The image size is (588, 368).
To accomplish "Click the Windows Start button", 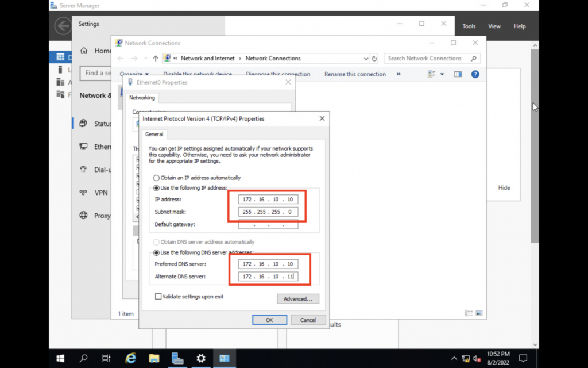I will click(60, 358).
